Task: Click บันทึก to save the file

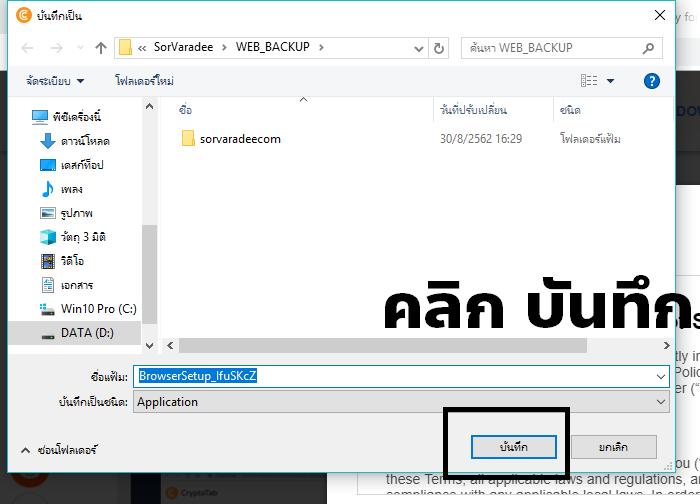Action: click(x=514, y=447)
